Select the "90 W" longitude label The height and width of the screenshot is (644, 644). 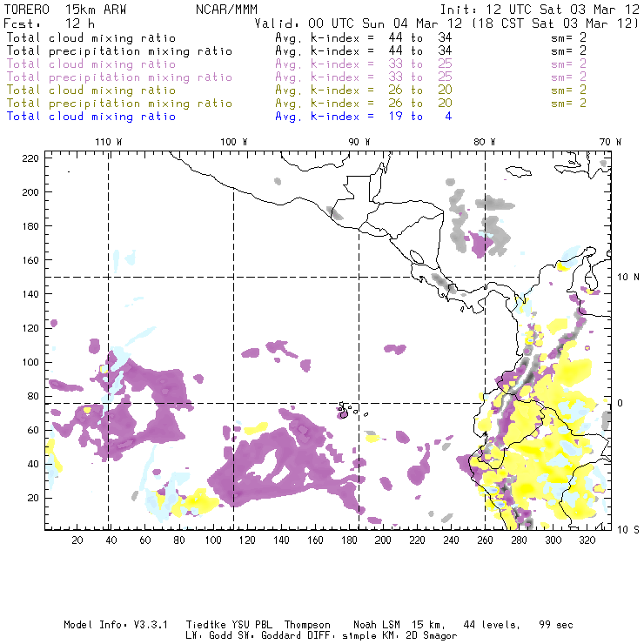359,142
